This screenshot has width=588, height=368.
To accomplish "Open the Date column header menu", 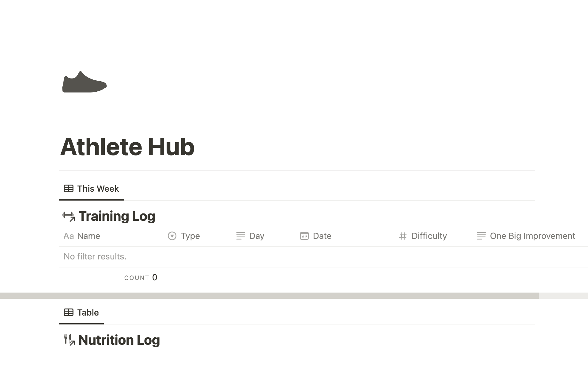I will point(322,236).
